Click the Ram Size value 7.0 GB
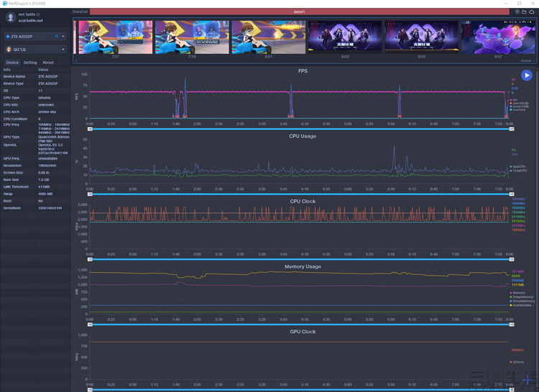This screenshot has width=539, height=392. pyautogui.click(x=43, y=179)
